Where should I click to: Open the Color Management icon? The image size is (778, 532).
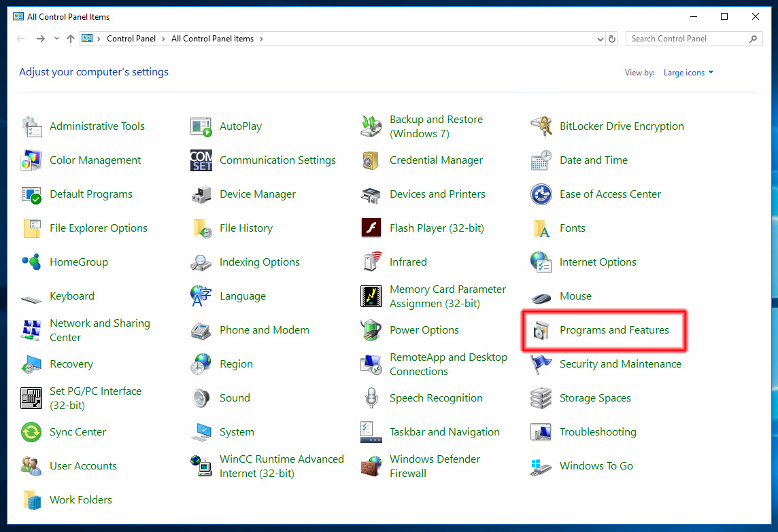(x=32, y=160)
